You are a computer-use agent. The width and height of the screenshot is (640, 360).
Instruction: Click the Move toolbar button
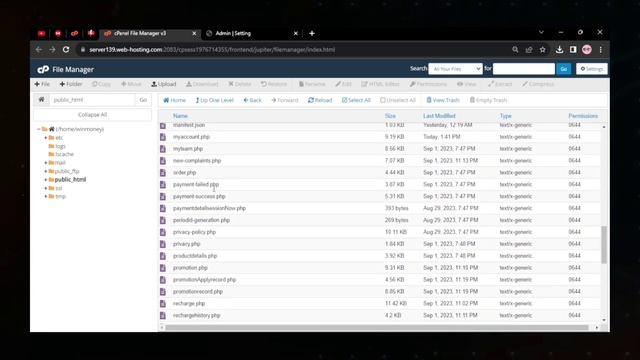(131, 84)
